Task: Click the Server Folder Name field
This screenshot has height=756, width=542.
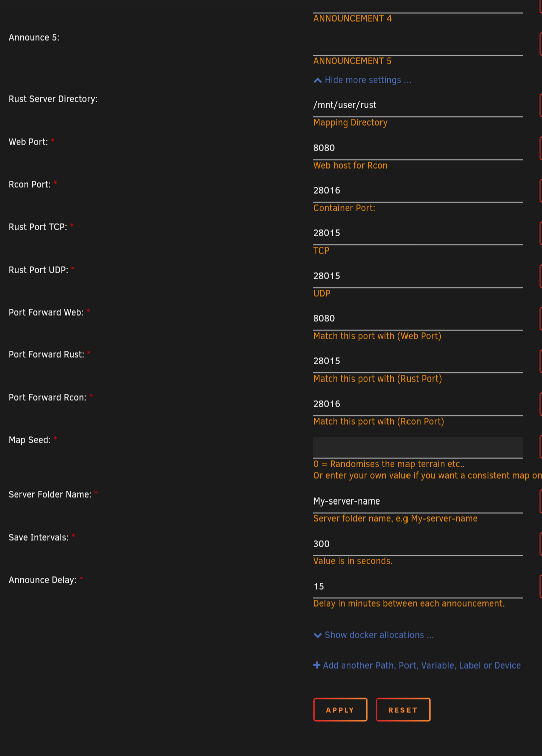Action: 418,501
